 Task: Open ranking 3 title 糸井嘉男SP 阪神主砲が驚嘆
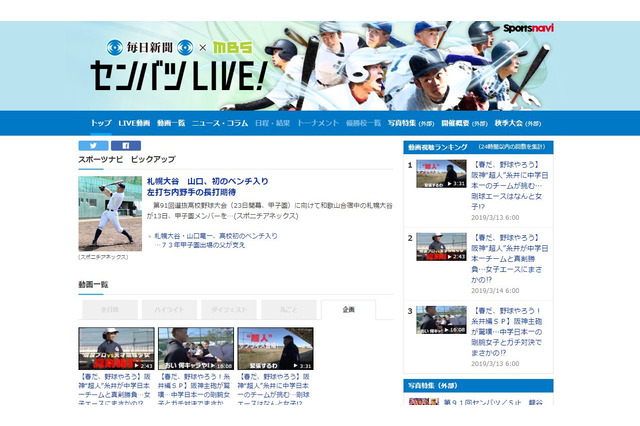pyautogui.click(x=507, y=332)
